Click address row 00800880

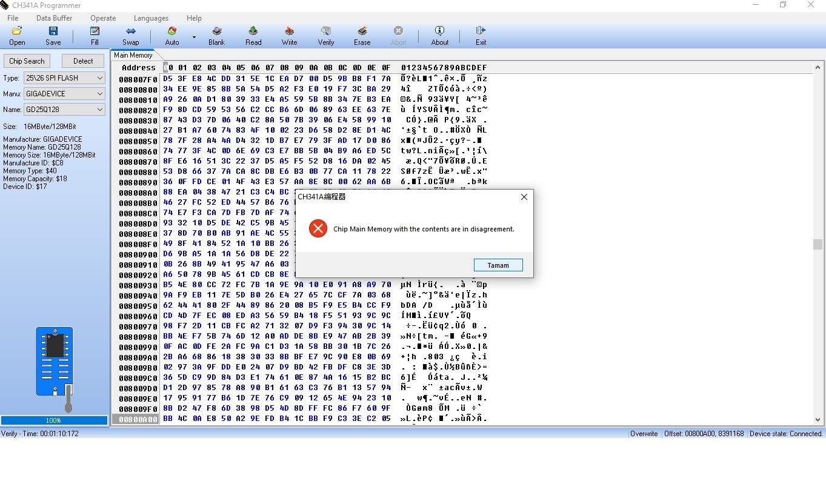[138, 171]
